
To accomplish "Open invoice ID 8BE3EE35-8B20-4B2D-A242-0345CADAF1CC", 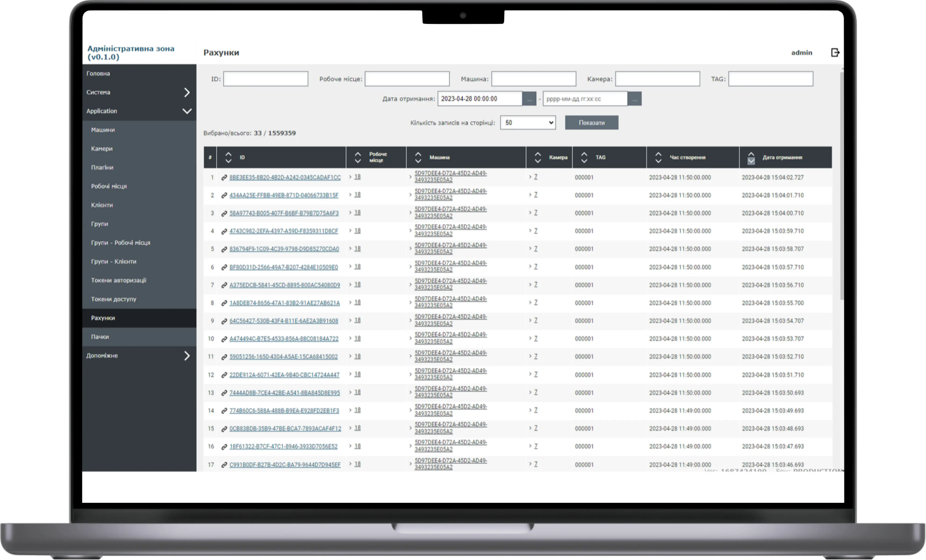I will [285, 177].
